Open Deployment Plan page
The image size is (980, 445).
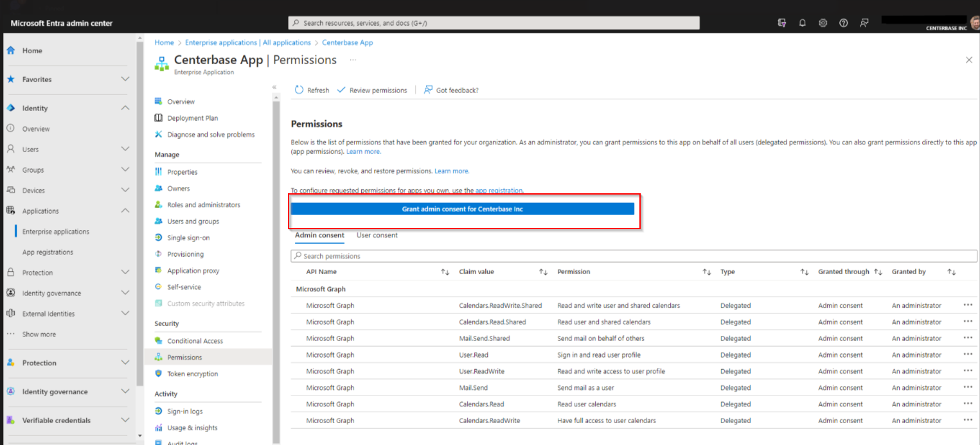click(192, 118)
